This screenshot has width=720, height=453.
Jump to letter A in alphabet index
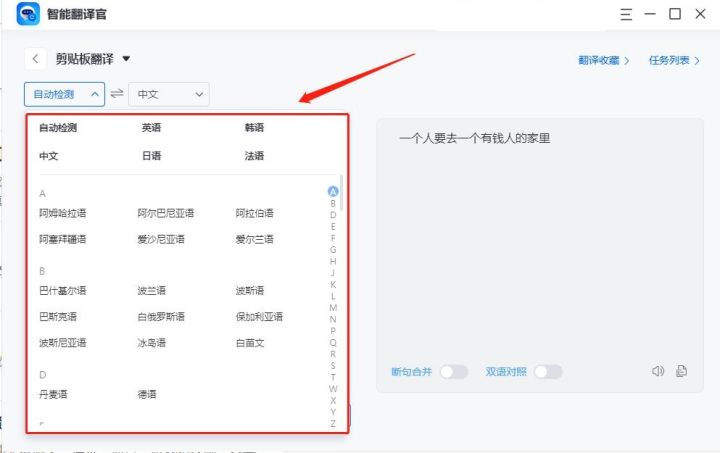point(333,192)
